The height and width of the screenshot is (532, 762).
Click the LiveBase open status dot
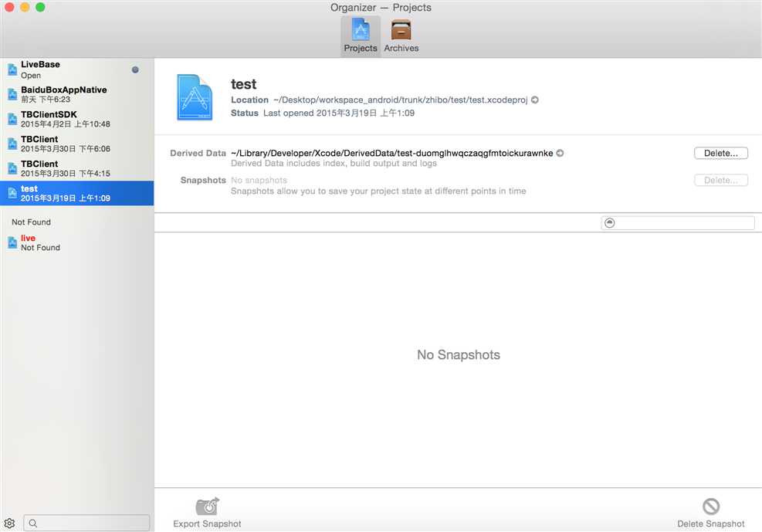(135, 69)
